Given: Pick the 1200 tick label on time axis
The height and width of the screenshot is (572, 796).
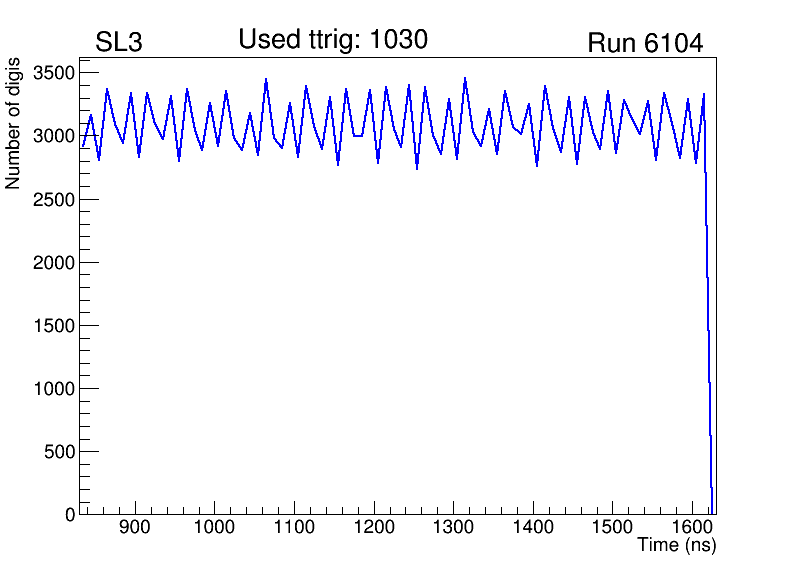Looking at the screenshot, I should tap(373, 527).
